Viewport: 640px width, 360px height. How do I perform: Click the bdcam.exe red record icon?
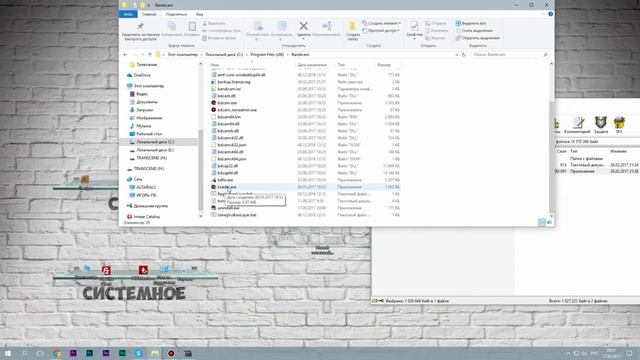pyautogui.click(x=213, y=103)
